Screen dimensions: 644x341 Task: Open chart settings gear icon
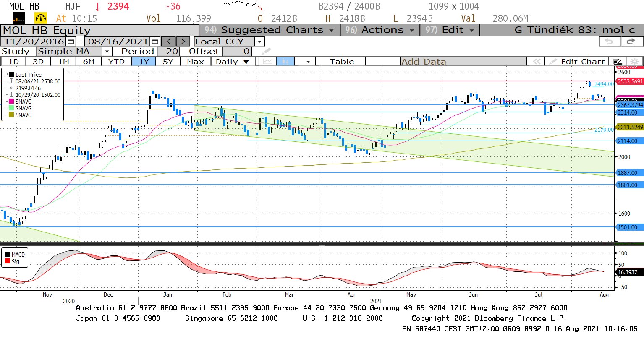[x=635, y=62]
